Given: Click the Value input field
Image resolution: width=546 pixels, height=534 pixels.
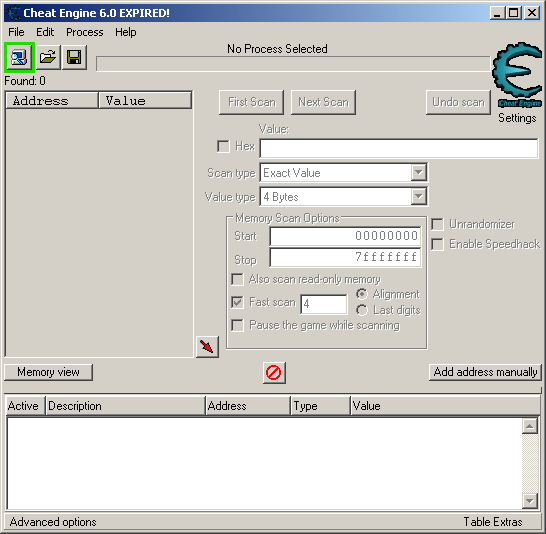Looking at the screenshot, I should pos(399,148).
